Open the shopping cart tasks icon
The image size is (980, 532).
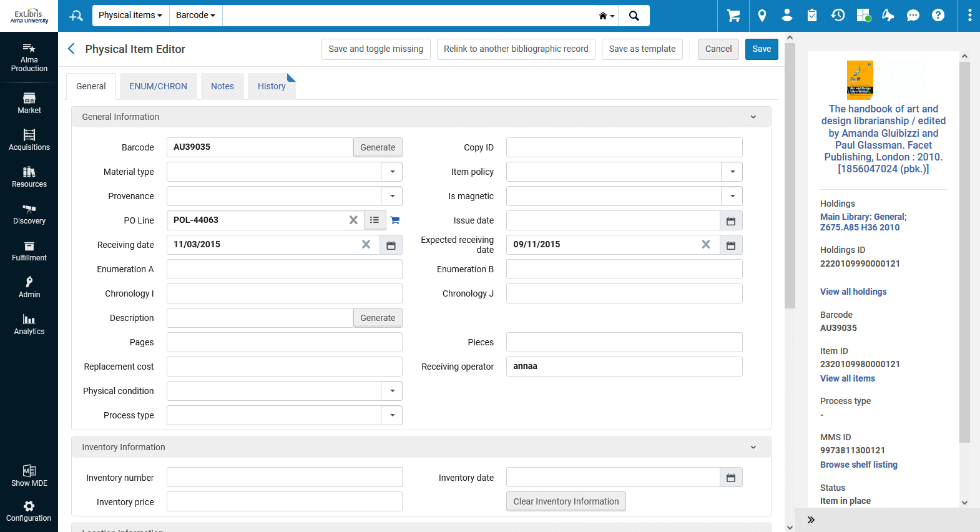tap(733, 16)
